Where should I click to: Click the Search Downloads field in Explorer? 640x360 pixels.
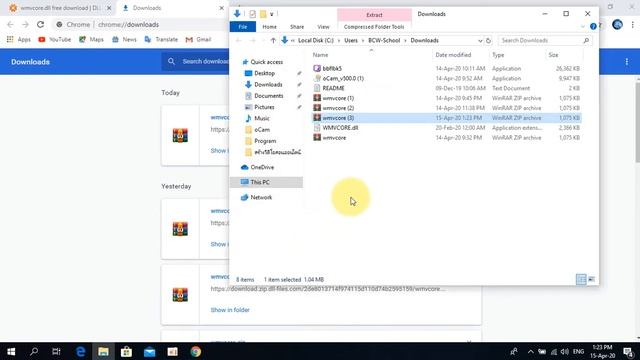tap(545, 40)
